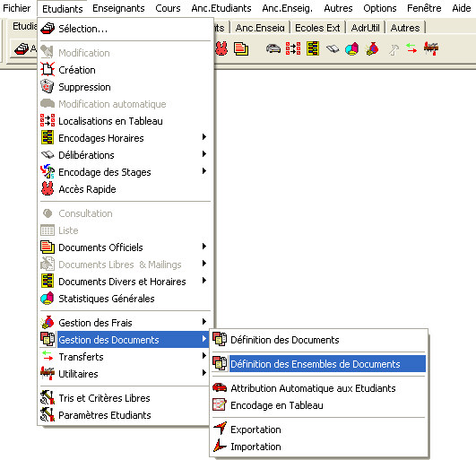Image resolution: width=476 pixels, height=460 pixels.
Task: Expand the Encodage des Stages submenu arrow
Action: 204,171
